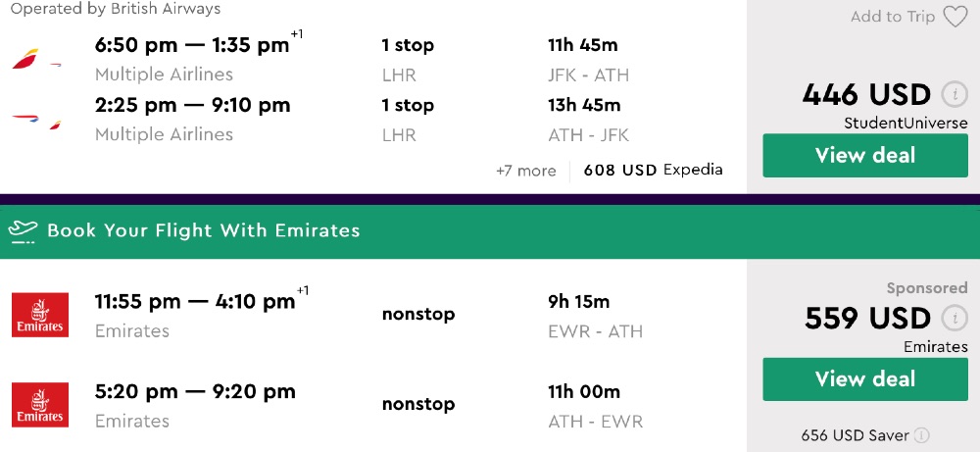Image resolution: width=980 pixels, height=452 pixels.
Task: Click airline logo on 2:25 pm flight
Action: pyautogui.click(x=36, y=121)
